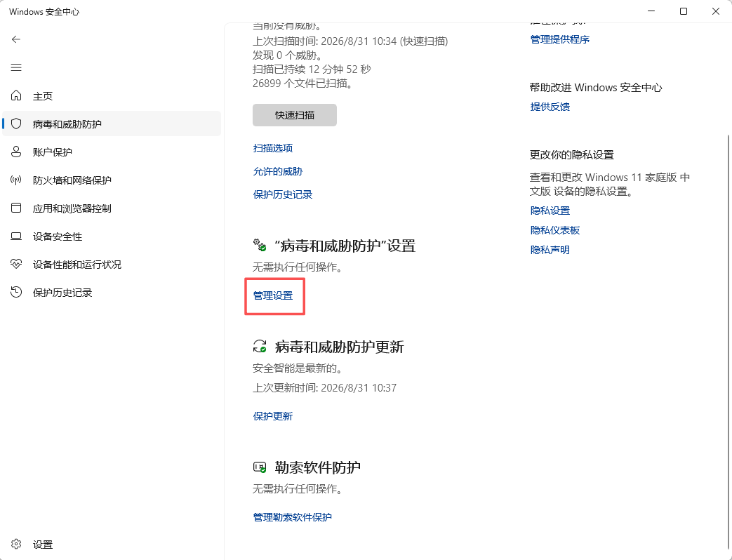The image size is (732, 560).
Task: Start a scan with 快速扫描 button
Action: [x=295, y=115]
